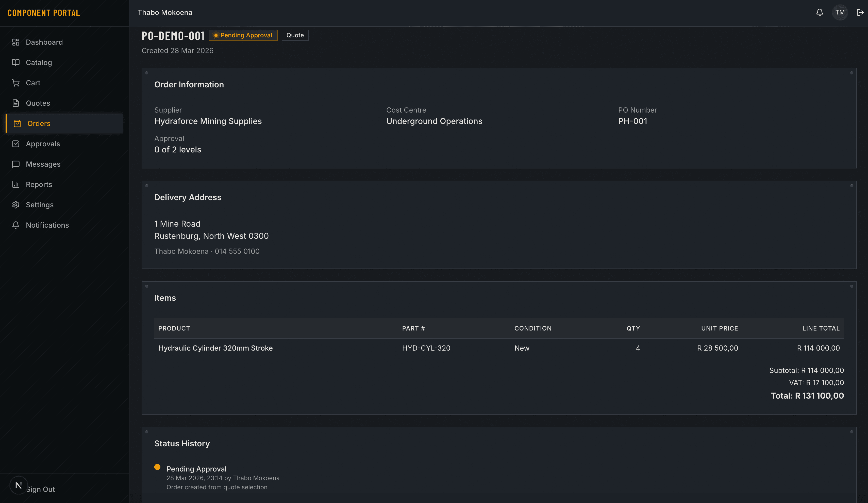This screenshot has height=503, width=868.
Task: Click the Pending Approval status badge
Action: 243,35
